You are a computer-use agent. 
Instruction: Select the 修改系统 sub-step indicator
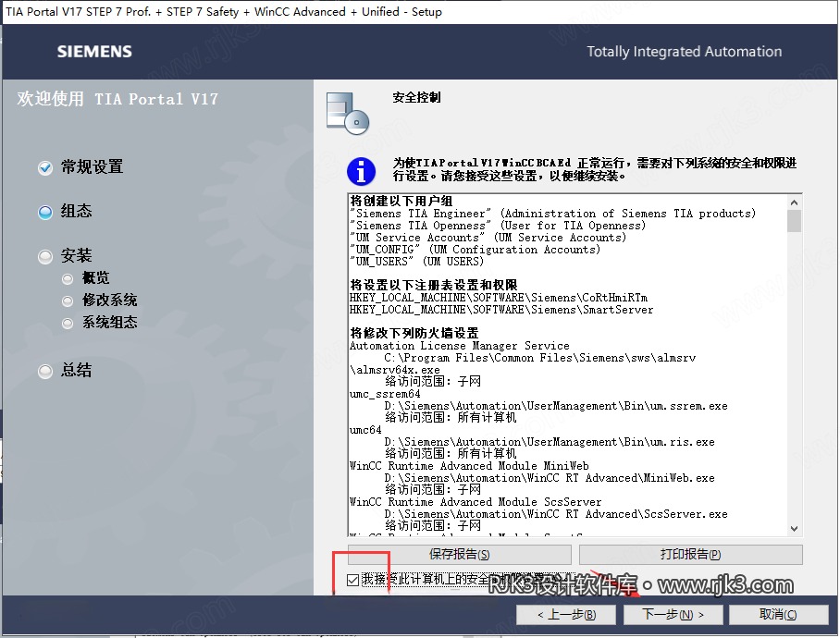coord(68,301)
